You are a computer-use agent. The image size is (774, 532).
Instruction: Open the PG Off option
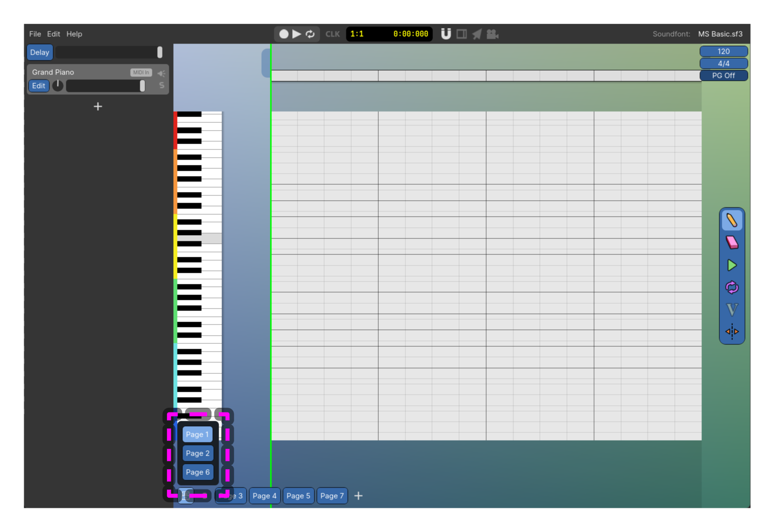coord(723,75)
